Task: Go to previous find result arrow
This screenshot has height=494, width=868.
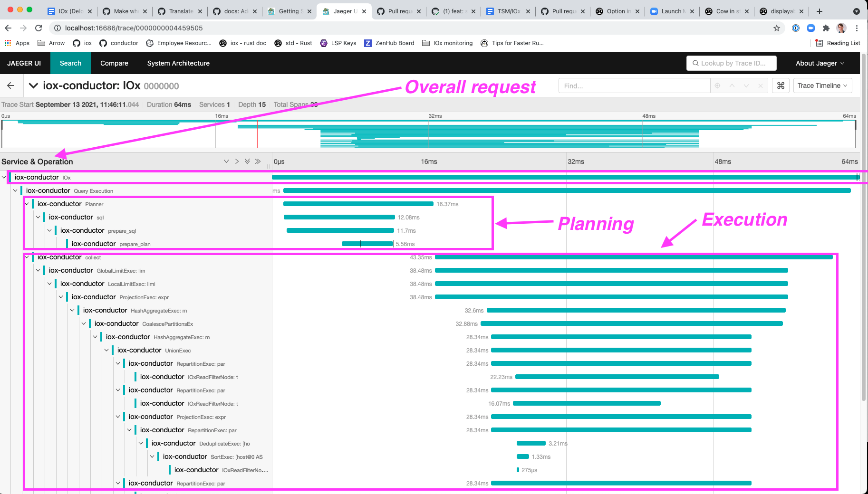Action: [732, 85]
